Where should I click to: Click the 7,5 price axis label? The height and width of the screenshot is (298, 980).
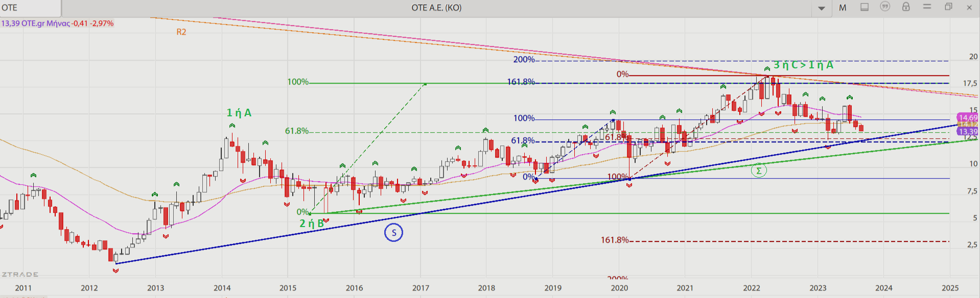click(x=972, y=191)
